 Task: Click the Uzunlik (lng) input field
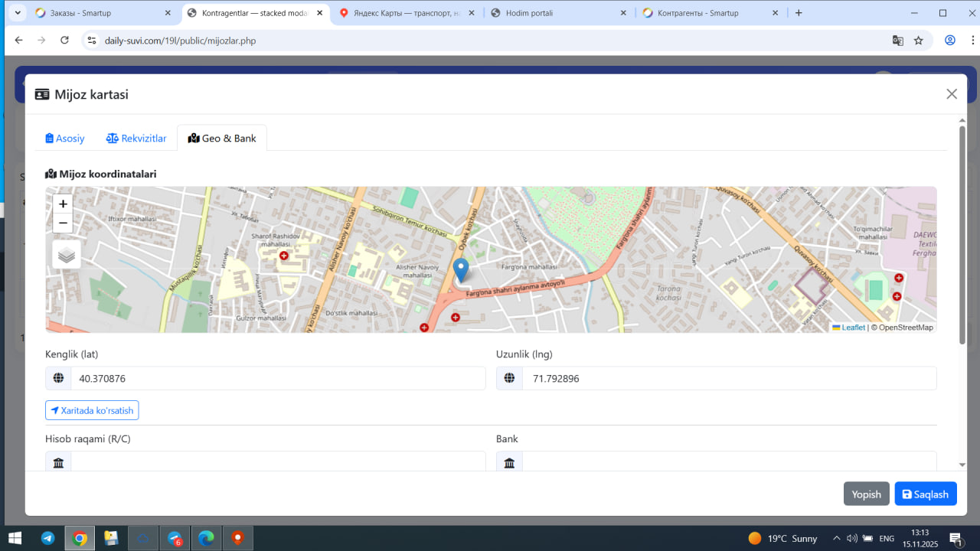[730, 378]
